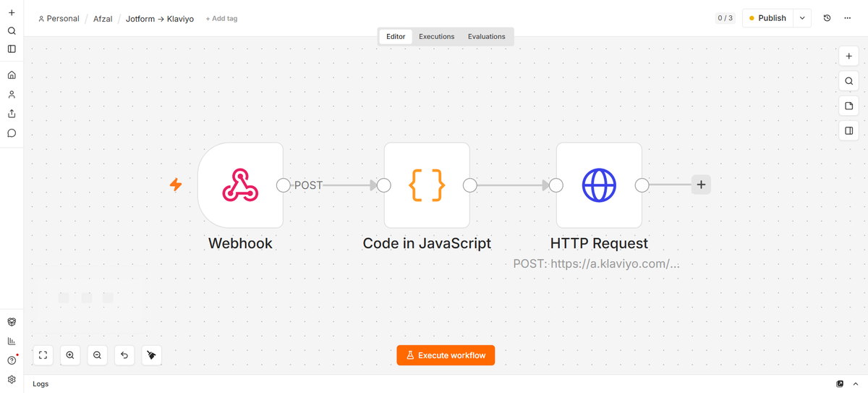Click the share upload icon in sidebar

coord(12,114)
